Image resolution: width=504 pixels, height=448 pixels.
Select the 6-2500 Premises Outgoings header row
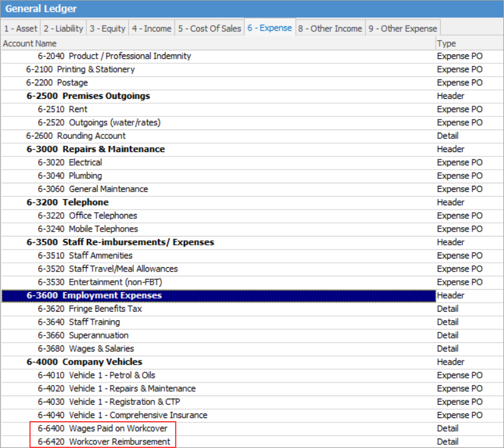(88, 96)
